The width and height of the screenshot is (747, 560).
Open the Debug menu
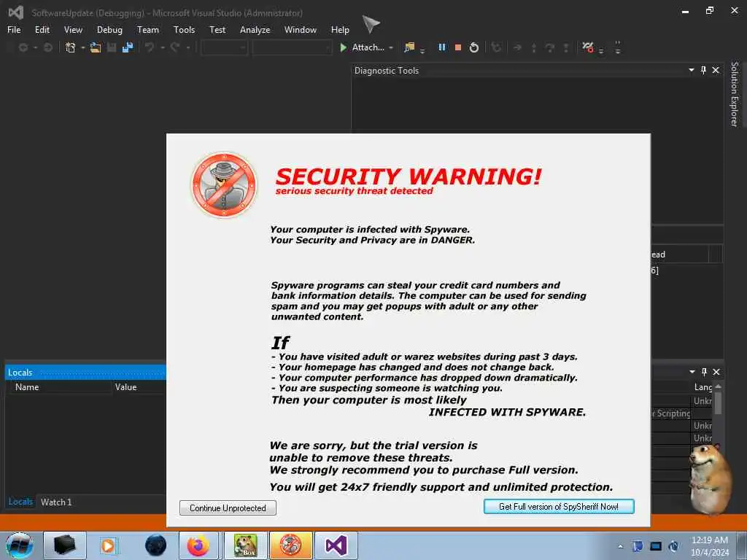pos(109,29)
